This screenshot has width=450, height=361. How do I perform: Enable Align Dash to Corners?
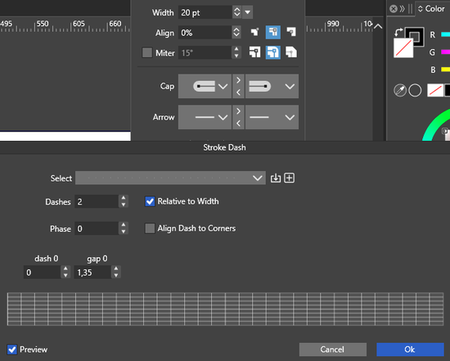coord(150,228)
